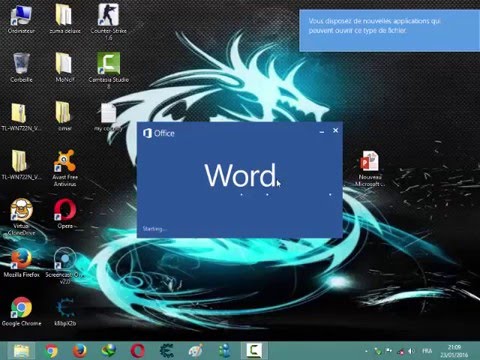
Task: Show hidden tray icons arrow
Action: tap(367, 351)
